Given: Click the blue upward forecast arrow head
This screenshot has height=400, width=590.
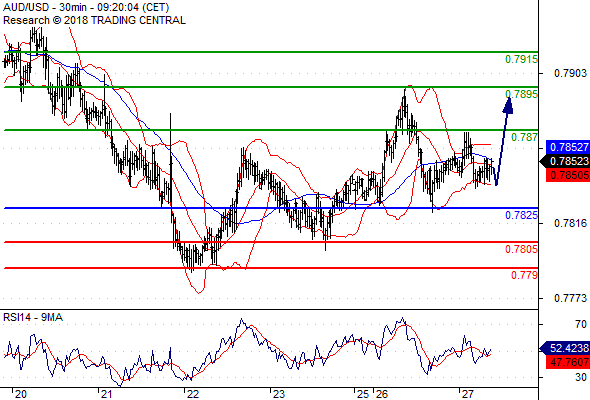Looking at the screenshot, I should click(x=508, y=105).
